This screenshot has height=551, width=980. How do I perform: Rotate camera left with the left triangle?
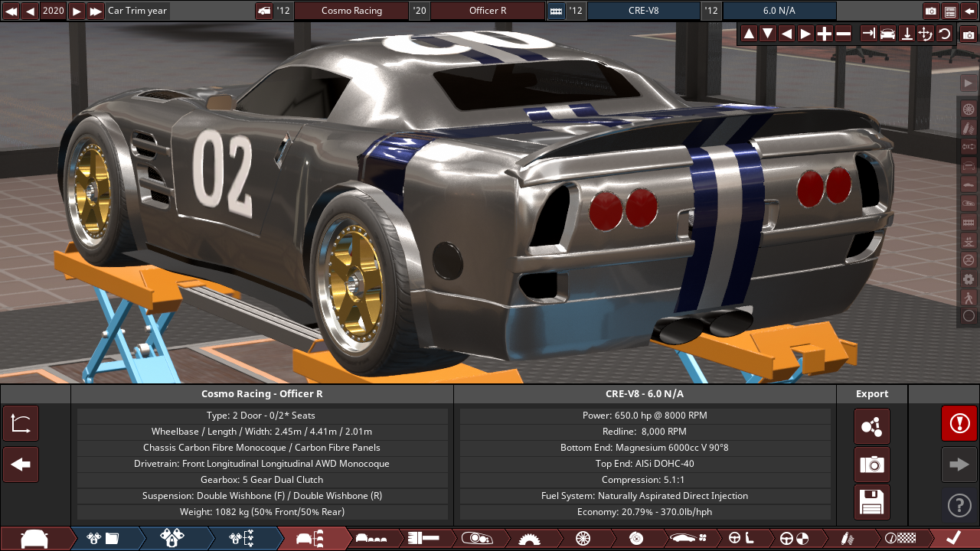click(x=786, y=34)
